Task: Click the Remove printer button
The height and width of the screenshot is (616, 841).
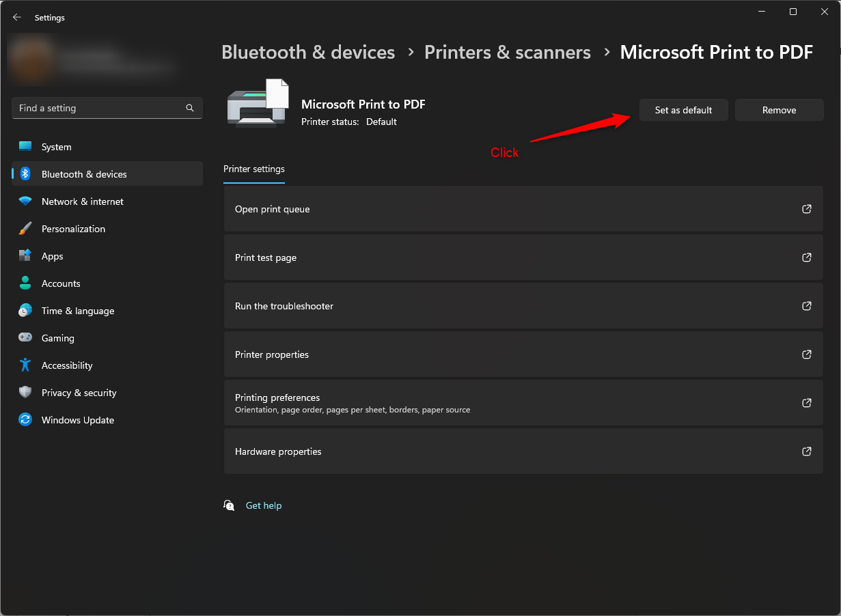Action: (779, 110)
